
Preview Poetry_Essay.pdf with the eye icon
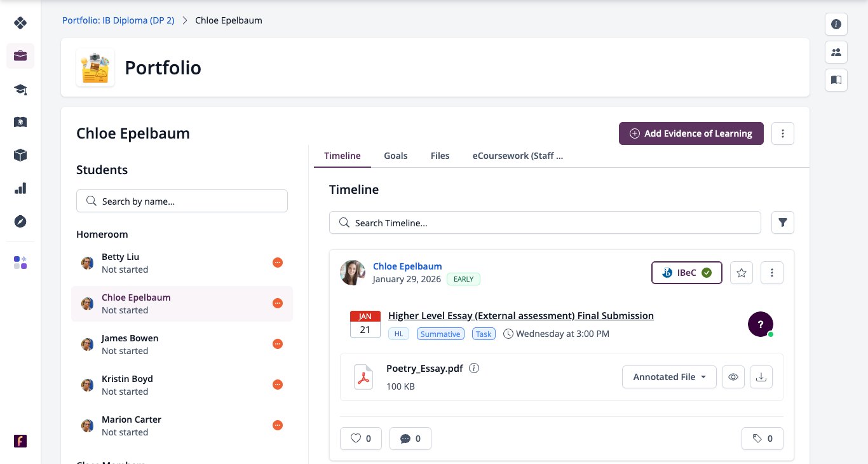(733, 377)
